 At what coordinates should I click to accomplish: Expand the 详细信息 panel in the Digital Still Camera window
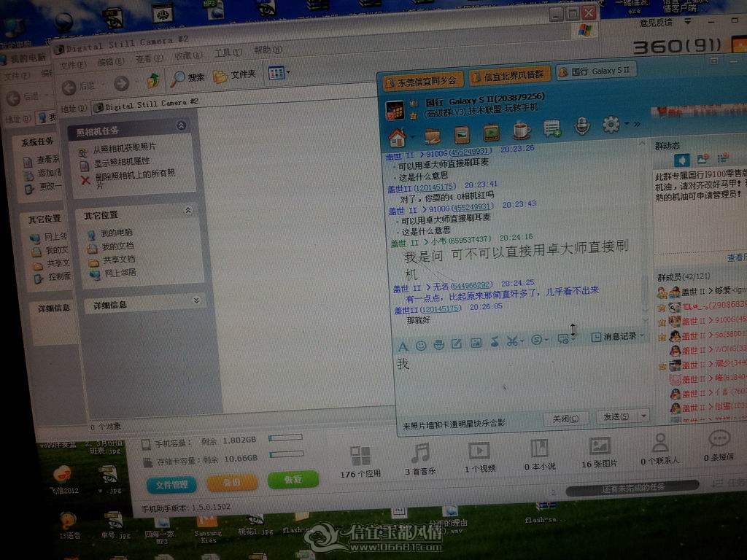[x=196, y=300]
